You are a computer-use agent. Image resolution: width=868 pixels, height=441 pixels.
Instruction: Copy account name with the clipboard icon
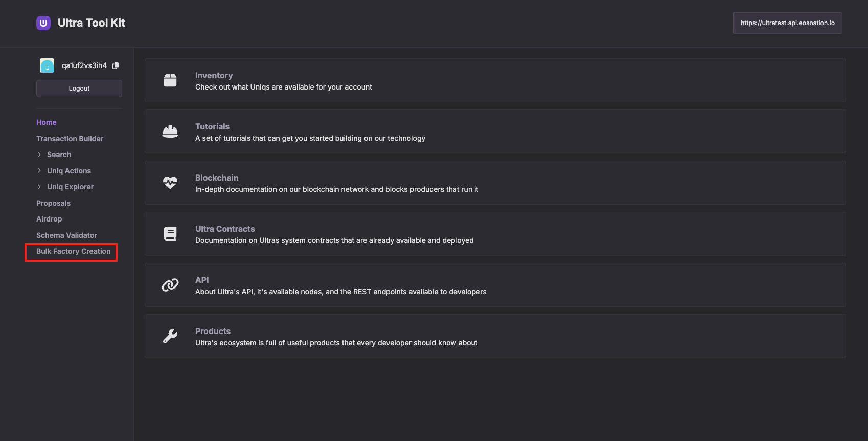click(x=116, y=65)
